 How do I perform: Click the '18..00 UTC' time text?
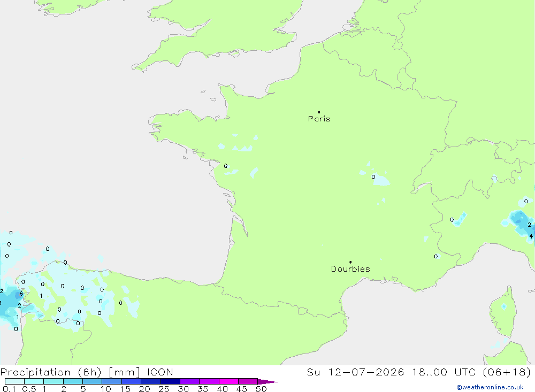444,372
